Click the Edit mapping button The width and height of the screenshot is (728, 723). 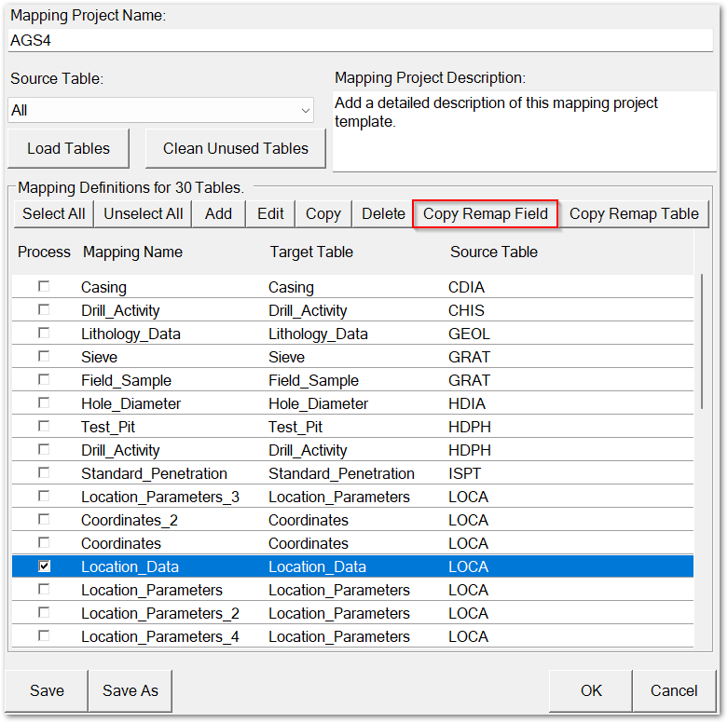click(x=270, y=214)
